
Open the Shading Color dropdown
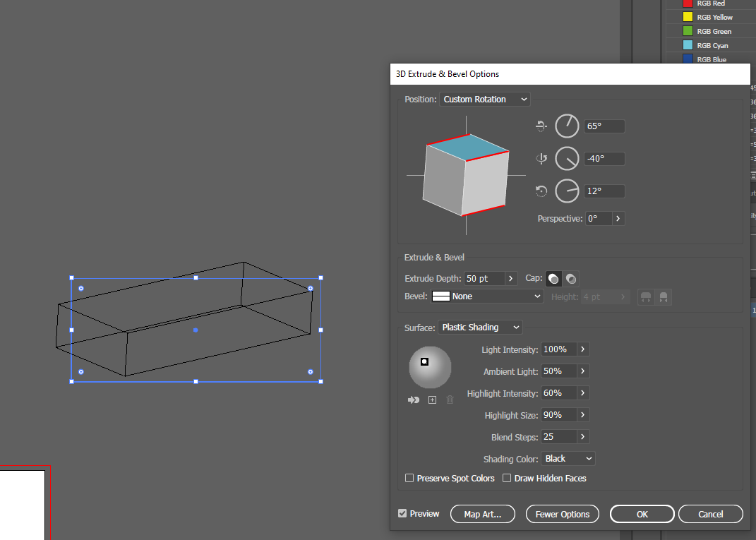coord(568,459)
